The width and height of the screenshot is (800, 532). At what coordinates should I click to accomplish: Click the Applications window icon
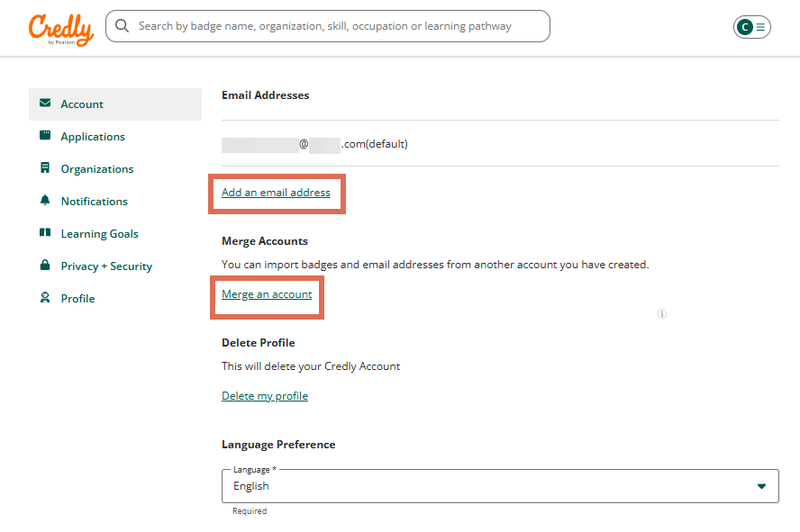45,136
